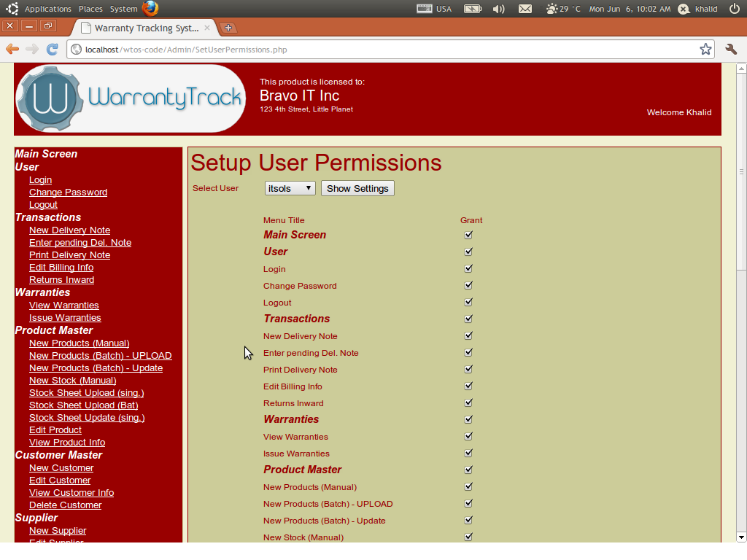
Task: Uncheck the Grant checkbox for Login
Action: [468, 268]
